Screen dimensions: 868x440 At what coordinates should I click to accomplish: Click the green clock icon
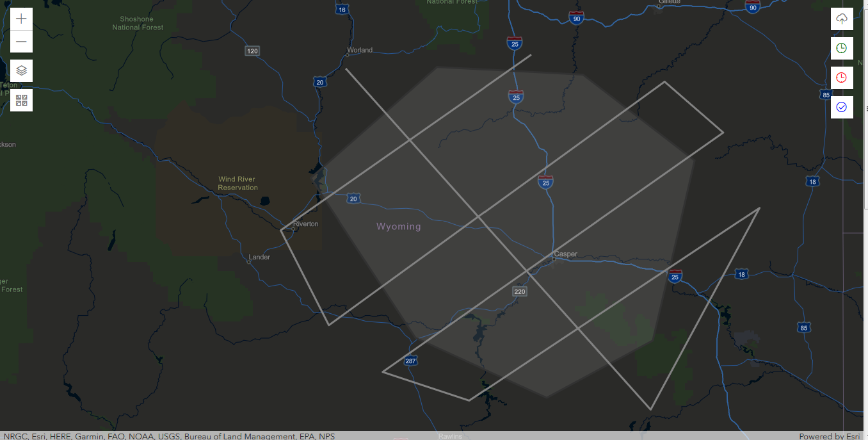(842, 48)
